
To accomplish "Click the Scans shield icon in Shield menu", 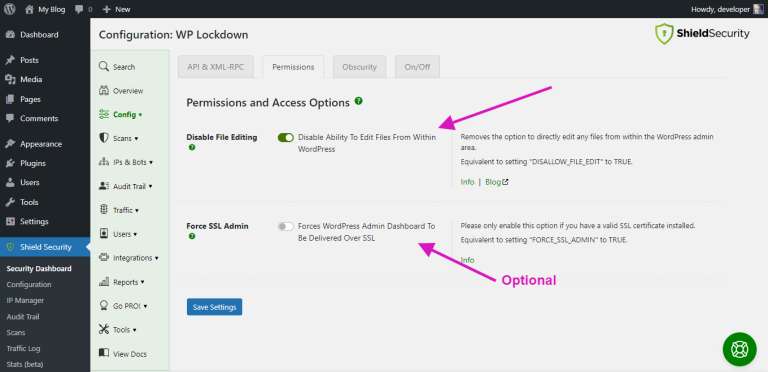I will [103, 138].
